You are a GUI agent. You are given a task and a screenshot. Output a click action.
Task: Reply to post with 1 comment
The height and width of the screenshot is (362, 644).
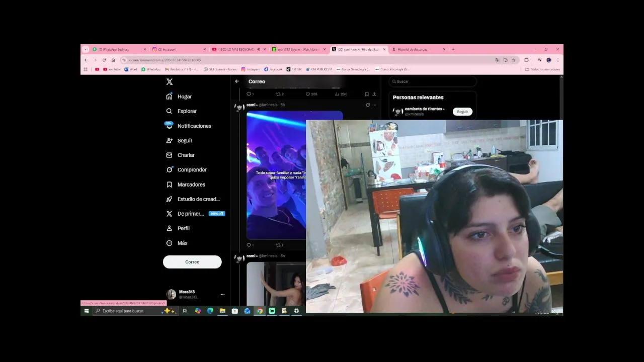tap(250, 94)
